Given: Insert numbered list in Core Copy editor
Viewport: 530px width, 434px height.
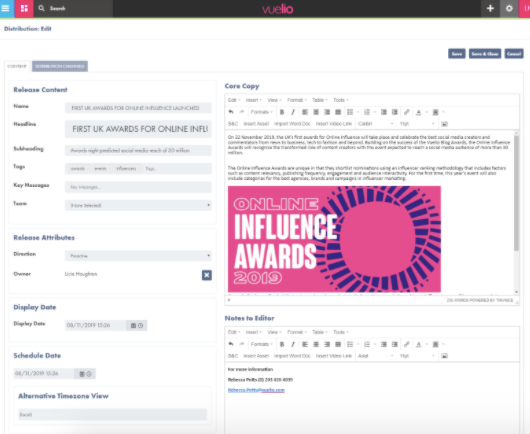Looking at the screenshot, I should (x=367, y=112).
